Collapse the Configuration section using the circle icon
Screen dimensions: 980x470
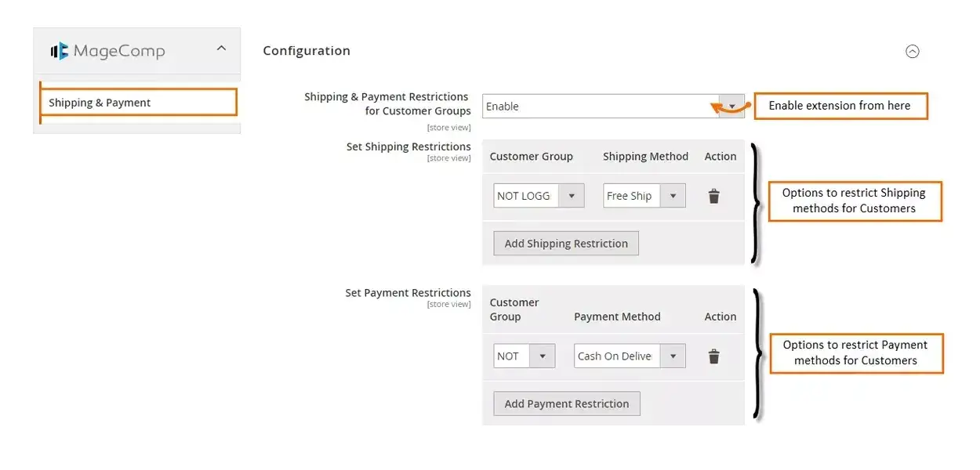coord(912,52)
